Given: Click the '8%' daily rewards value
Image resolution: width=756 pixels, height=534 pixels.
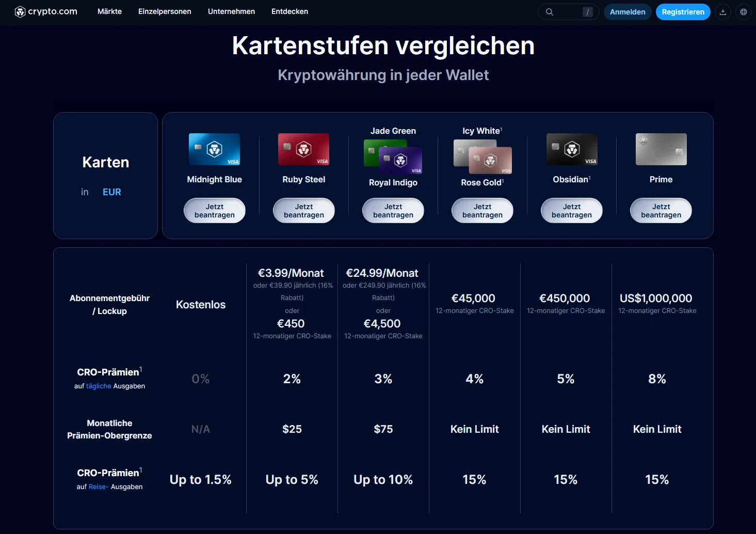Looking at the screenshot, I should pyautogui.click(x=657, y=379).
